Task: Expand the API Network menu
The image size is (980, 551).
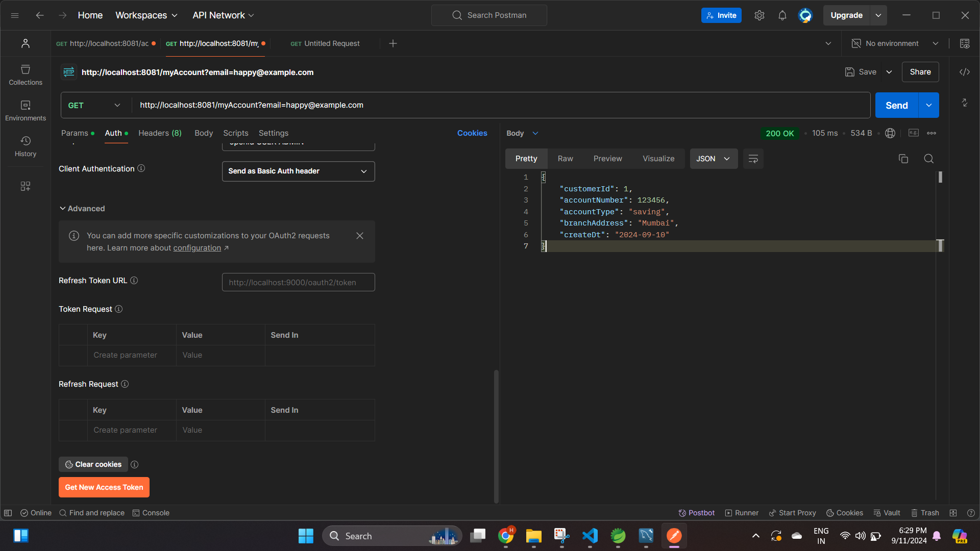Action: coord(223,15)
